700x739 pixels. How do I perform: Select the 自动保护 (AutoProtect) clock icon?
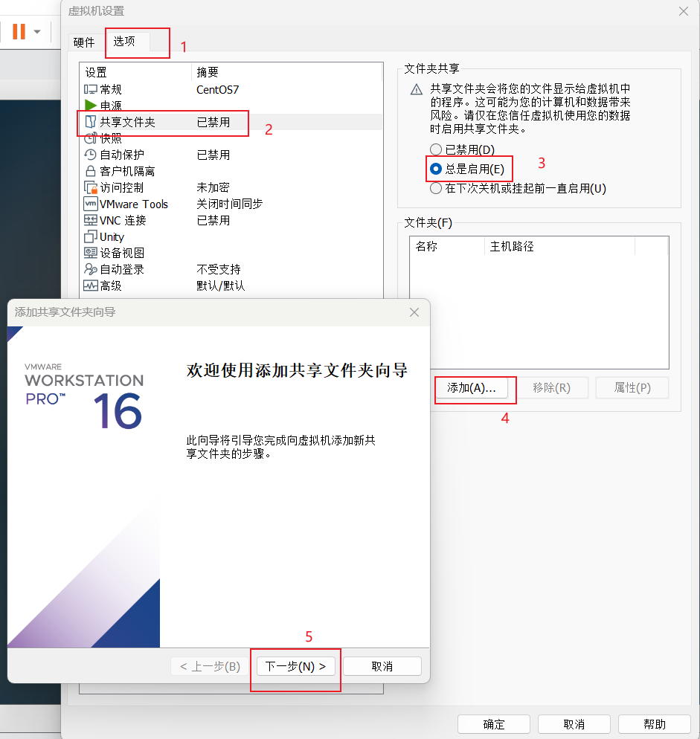(91, 155)
